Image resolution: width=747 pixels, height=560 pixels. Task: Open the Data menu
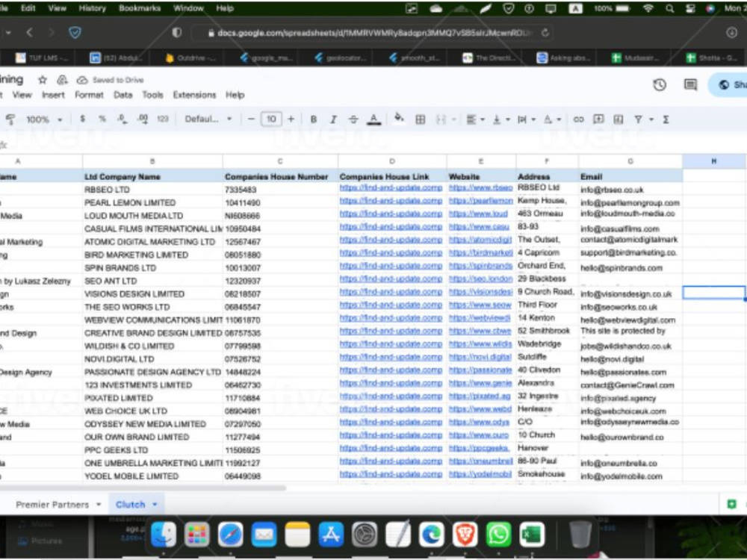tap(123, 95)
